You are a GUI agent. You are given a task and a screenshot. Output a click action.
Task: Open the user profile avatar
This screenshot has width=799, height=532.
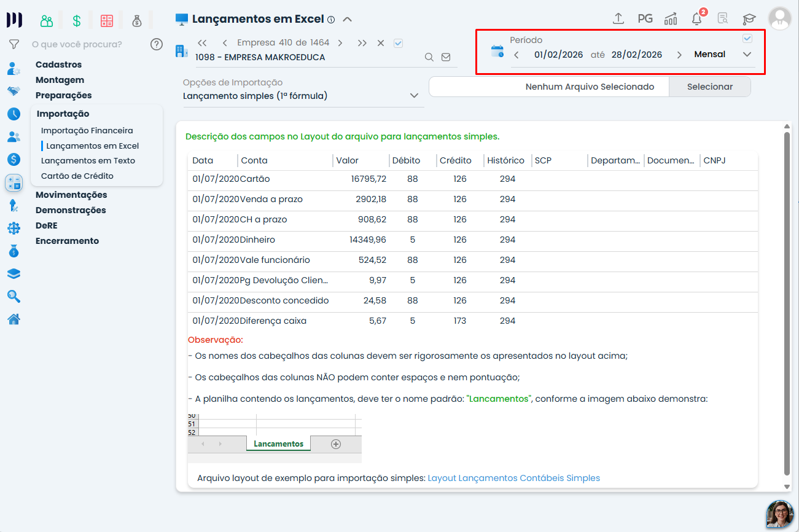pyautogui.click(x=780, y=18)
